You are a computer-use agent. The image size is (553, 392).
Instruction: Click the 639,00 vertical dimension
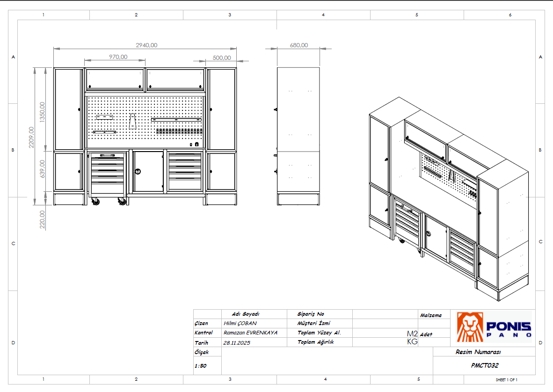(43, 169)
